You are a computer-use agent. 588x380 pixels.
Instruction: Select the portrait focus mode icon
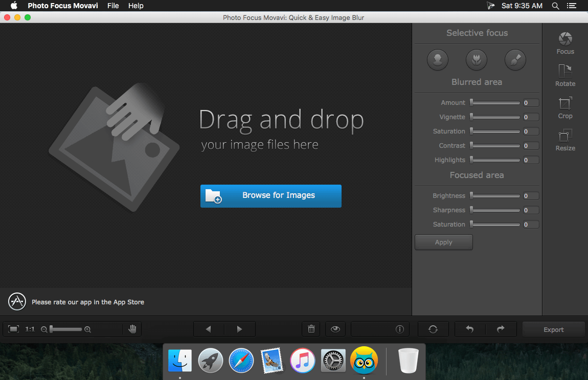click(438, 60)
